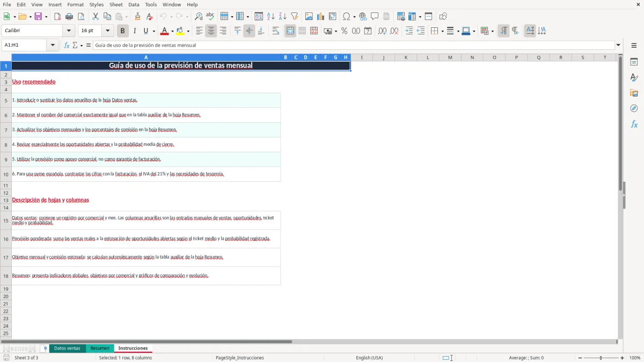The height and width of the screenshot is (362, 644).
Task: Open the Data menu
Action: [134, 4]
